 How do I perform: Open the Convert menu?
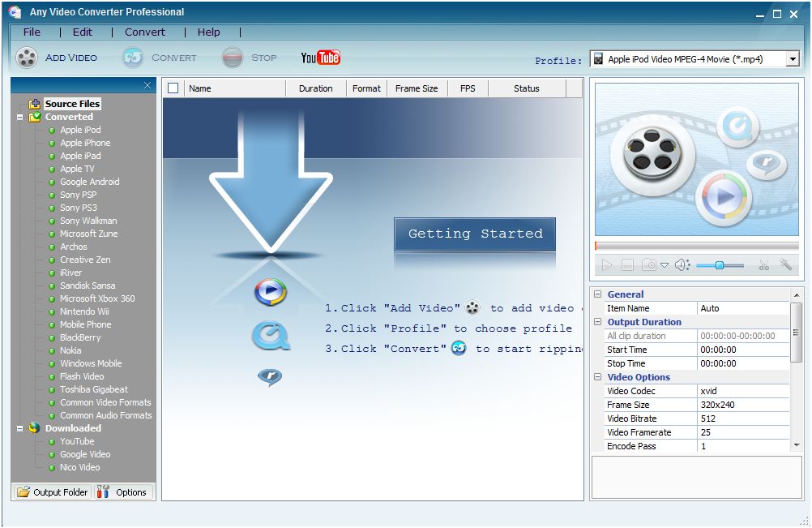(x=145, y=32)
